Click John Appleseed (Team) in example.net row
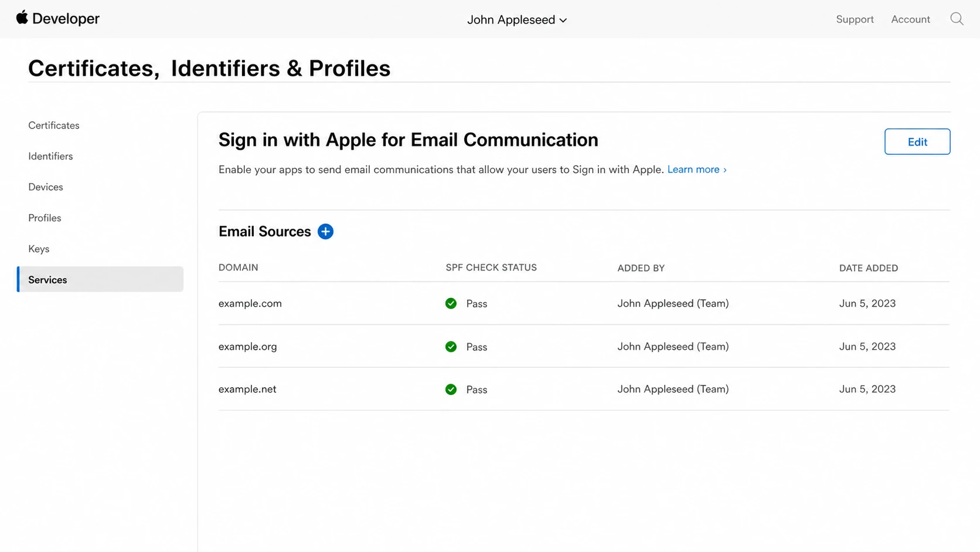 coord(673,390)
